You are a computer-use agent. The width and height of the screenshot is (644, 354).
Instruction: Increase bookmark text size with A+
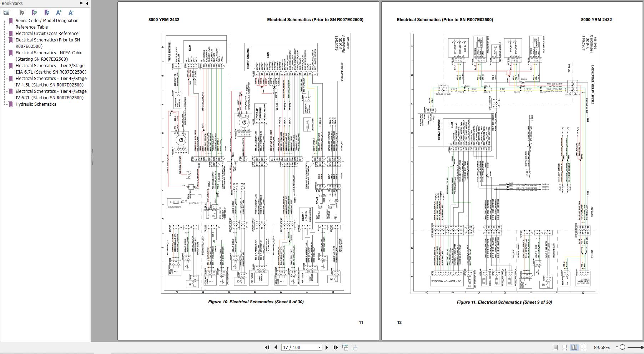pyautogui.click(x=59, y=13)
